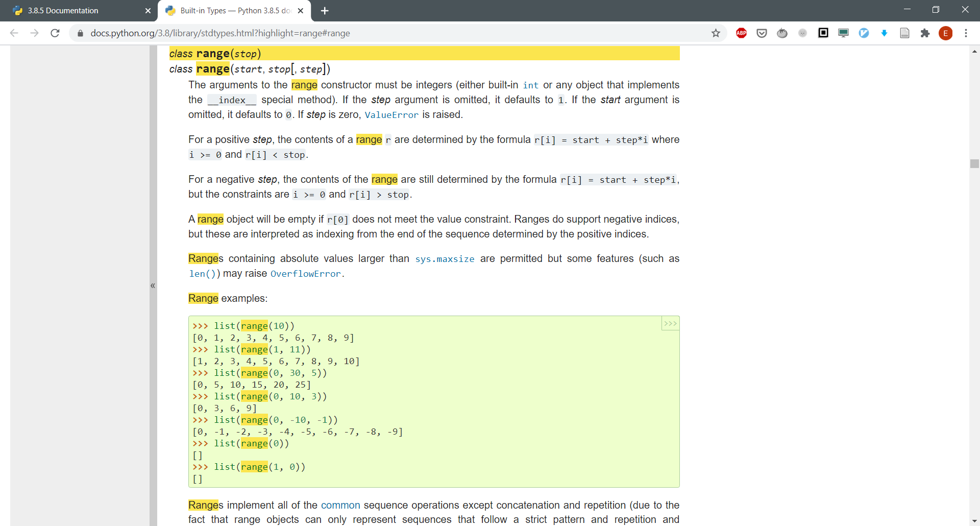
Task: Click the scrollbar up arrow
Action: (x=974, y=51)
